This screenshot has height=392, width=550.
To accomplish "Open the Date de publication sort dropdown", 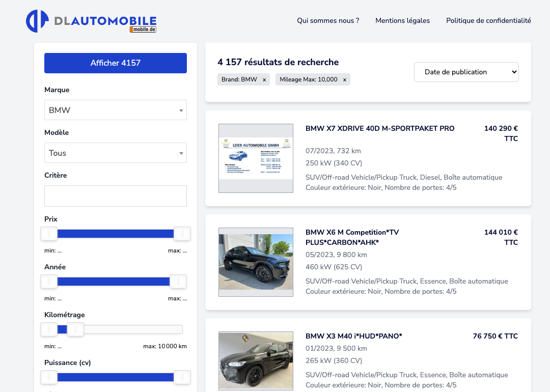I will point(466,72).
